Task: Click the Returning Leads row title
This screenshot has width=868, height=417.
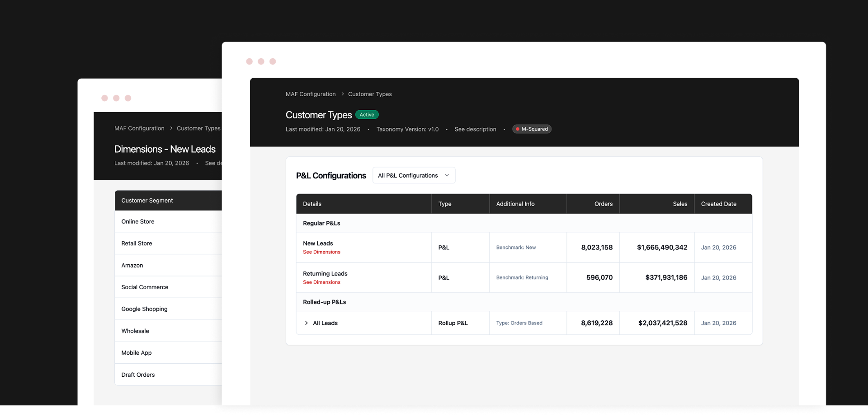Action: coord(325,274)
